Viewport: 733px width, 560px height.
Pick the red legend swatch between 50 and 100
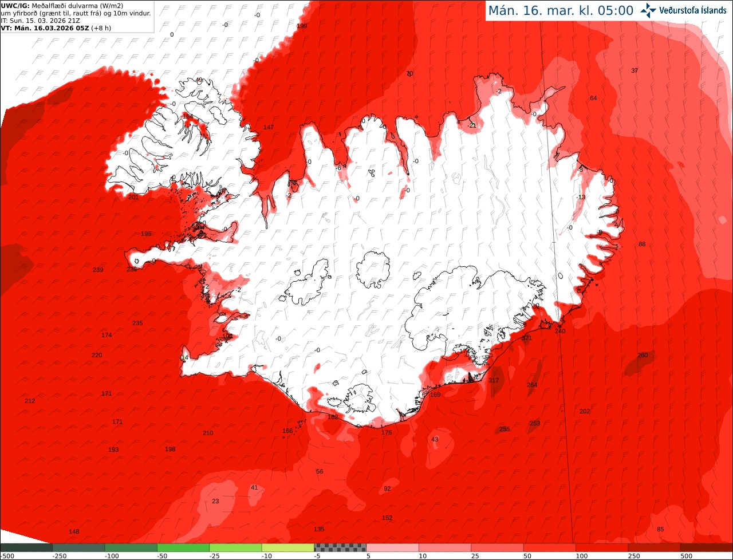pyautogui.click(x=549, y=547)
